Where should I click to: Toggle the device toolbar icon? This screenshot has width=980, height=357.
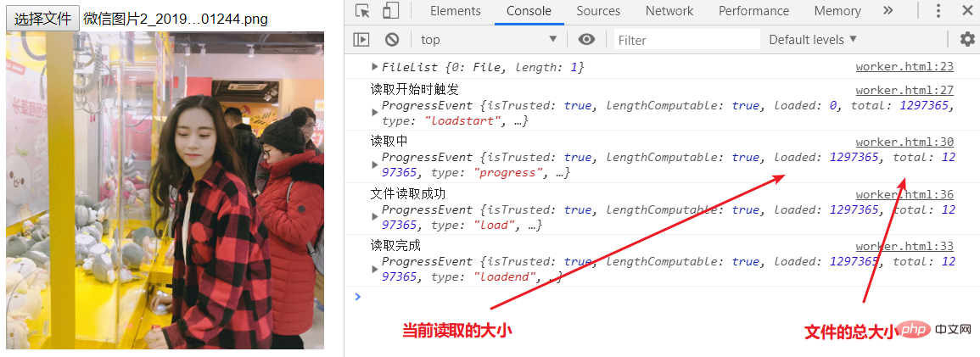click(x=390, y=11)
